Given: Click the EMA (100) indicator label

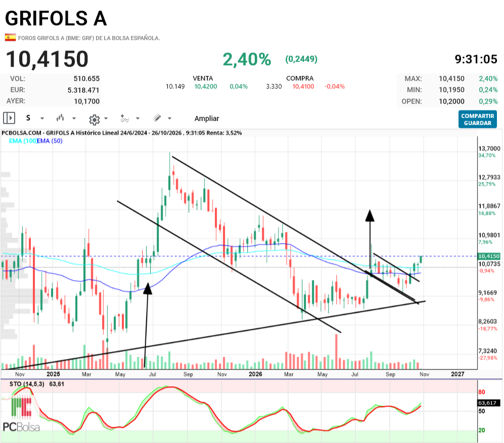Looking at the screenshot, I should [x=23, y=141].
